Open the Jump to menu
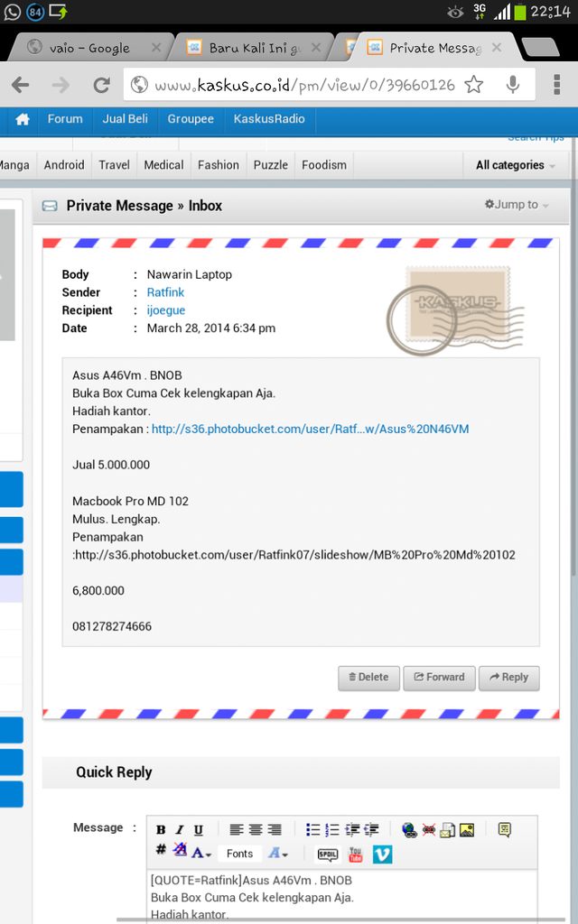578x924 pixels. [x=517, y=205]
